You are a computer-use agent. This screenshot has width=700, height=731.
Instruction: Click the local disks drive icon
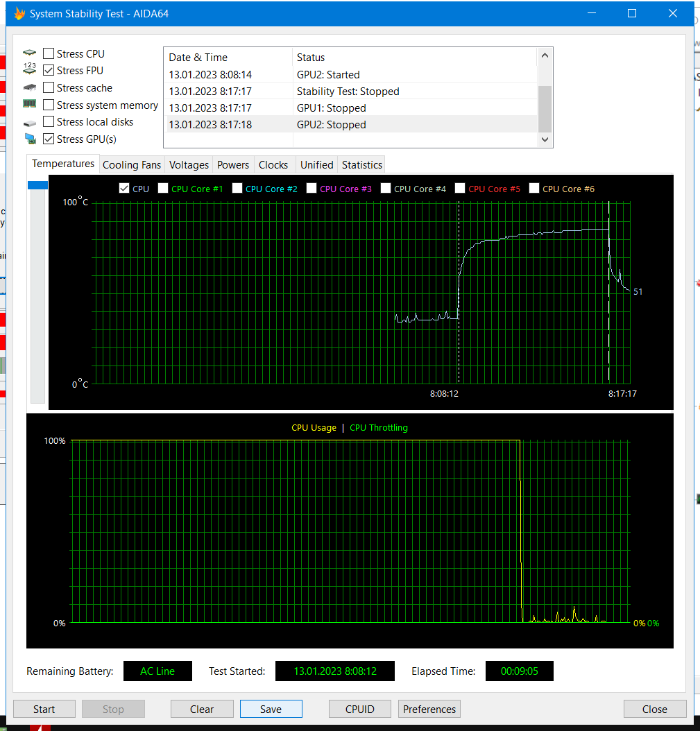click(29, 123)
